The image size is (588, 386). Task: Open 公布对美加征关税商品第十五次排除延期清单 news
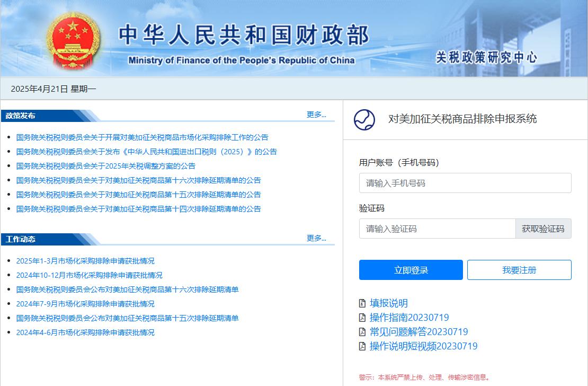[128, 318]
